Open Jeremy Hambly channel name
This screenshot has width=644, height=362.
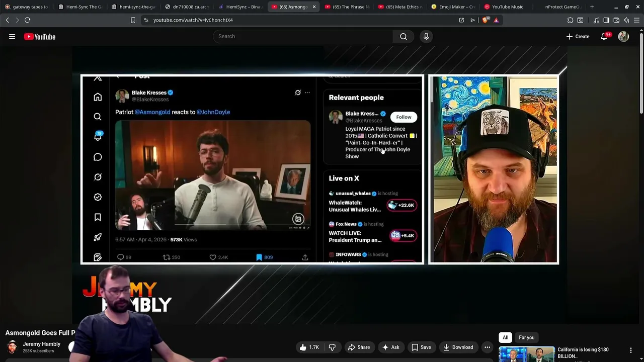click(41, 344)
